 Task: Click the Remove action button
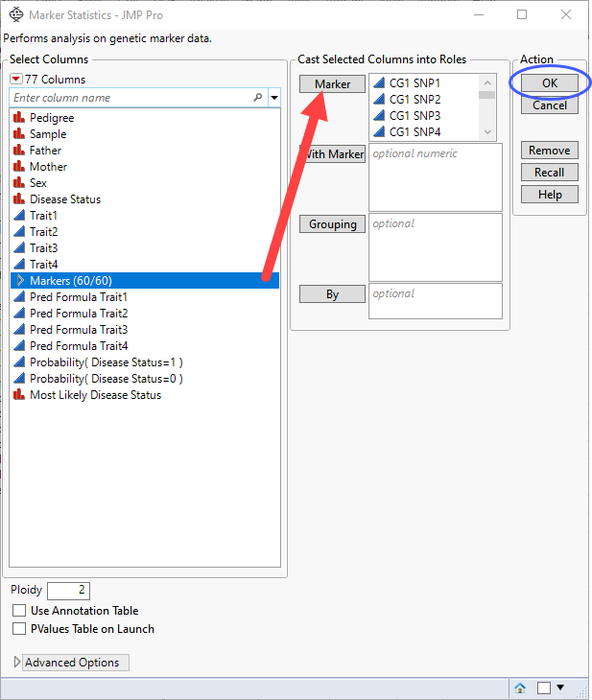click(x=550, y=150)
